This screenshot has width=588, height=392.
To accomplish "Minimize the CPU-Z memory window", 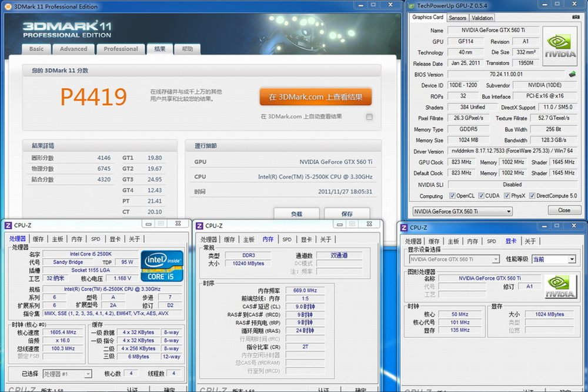I will tap(339, 224).
